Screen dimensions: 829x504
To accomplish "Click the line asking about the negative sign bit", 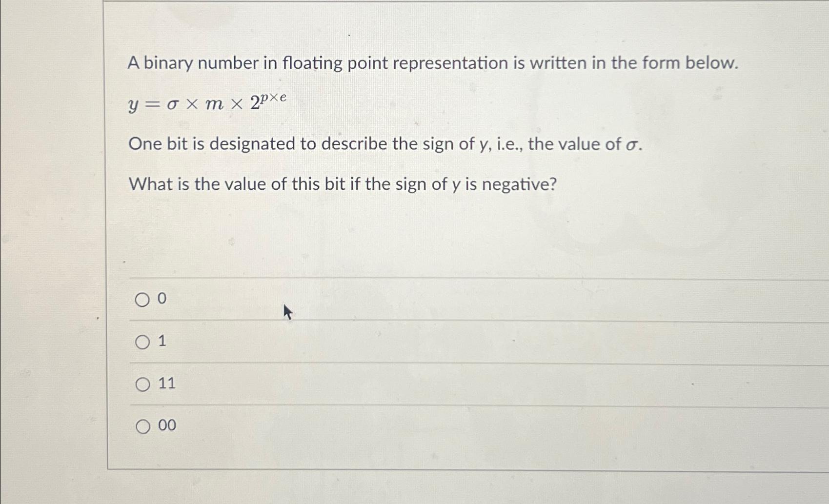I will pos(343,183).
